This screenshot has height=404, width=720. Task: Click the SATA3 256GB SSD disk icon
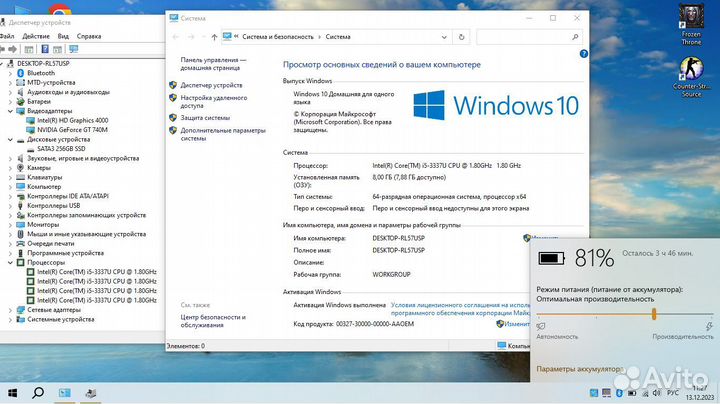point(30,149)
